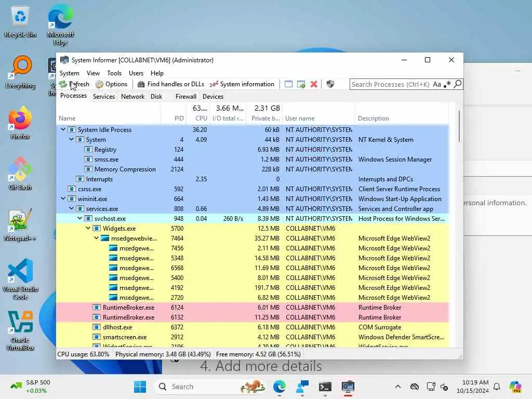Open the Windows Start menu
Viewport: 532px width, 399px height.
click(x=140, y=387)
